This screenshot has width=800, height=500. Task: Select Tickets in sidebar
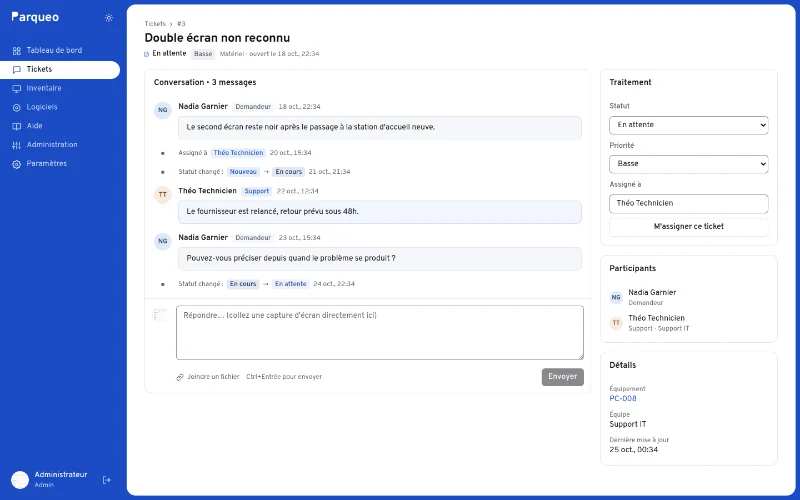click(60, 69)
